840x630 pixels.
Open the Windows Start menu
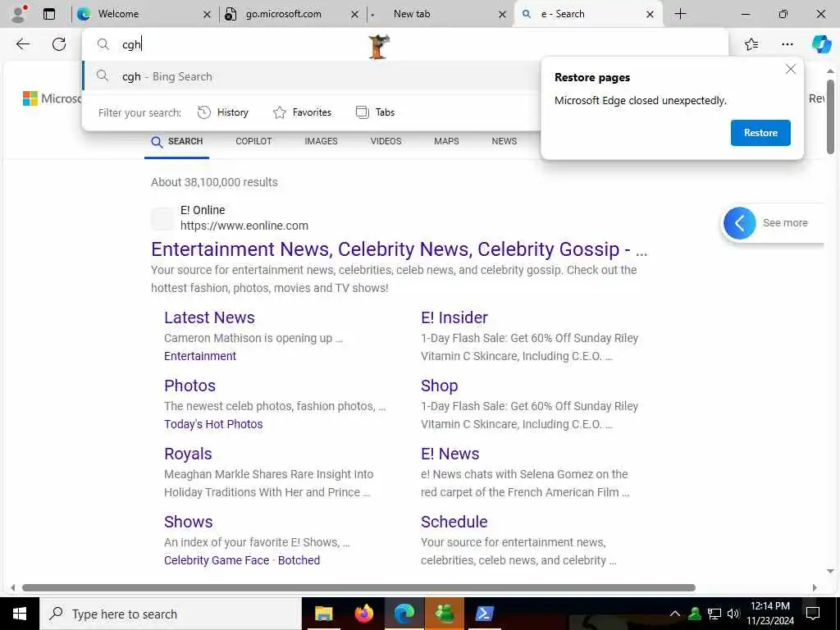click(20, 614)
